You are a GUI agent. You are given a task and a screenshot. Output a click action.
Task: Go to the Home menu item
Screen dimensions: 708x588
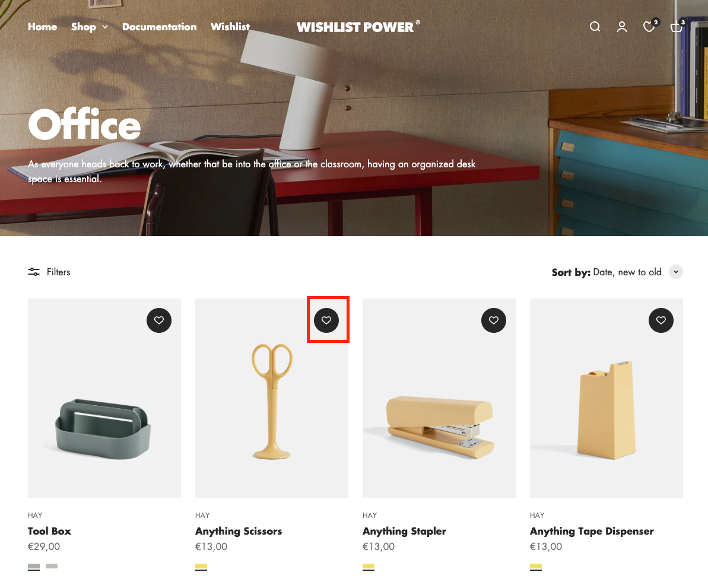click(x=43, y=27)
